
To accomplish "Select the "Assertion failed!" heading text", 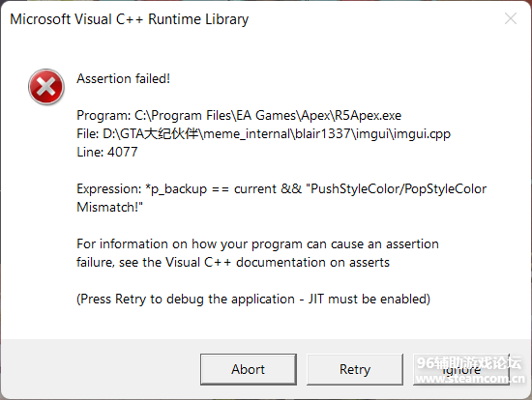I will [123, 78].
